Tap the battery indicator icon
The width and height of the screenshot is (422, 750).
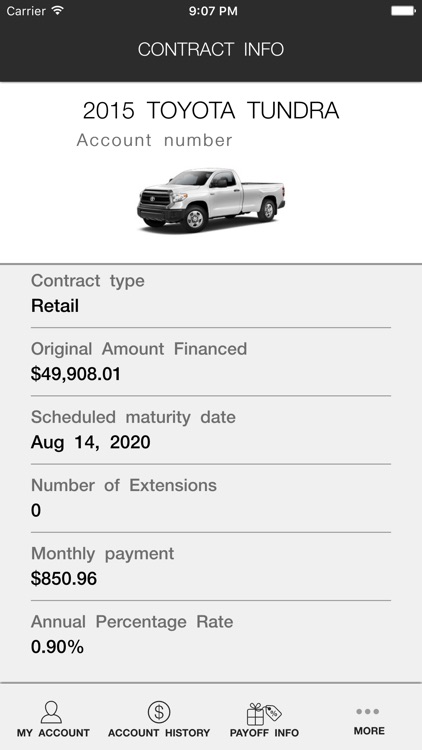[403, 11]
